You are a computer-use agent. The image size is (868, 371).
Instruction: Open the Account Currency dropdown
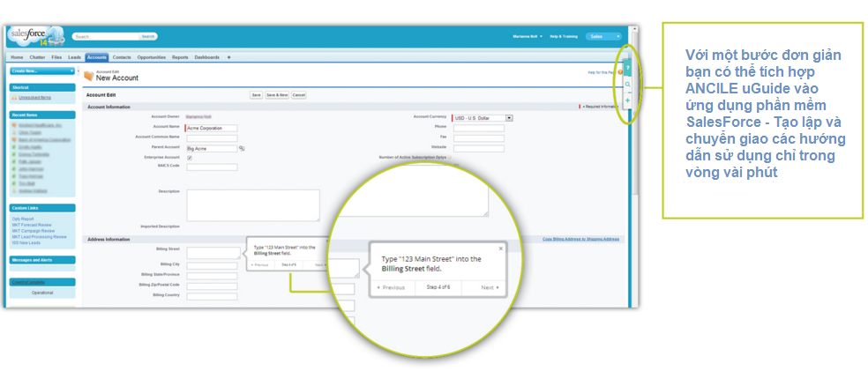tap(483, 118)
